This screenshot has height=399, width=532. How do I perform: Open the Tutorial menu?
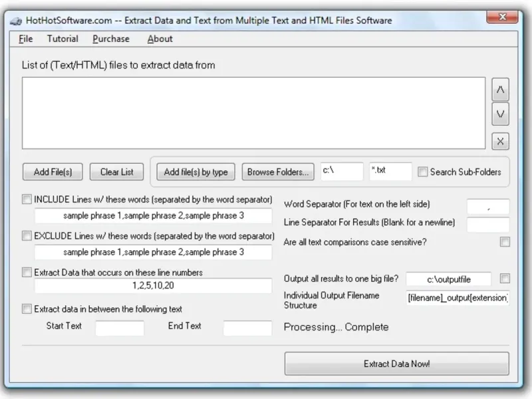click(x=63, y=39)
